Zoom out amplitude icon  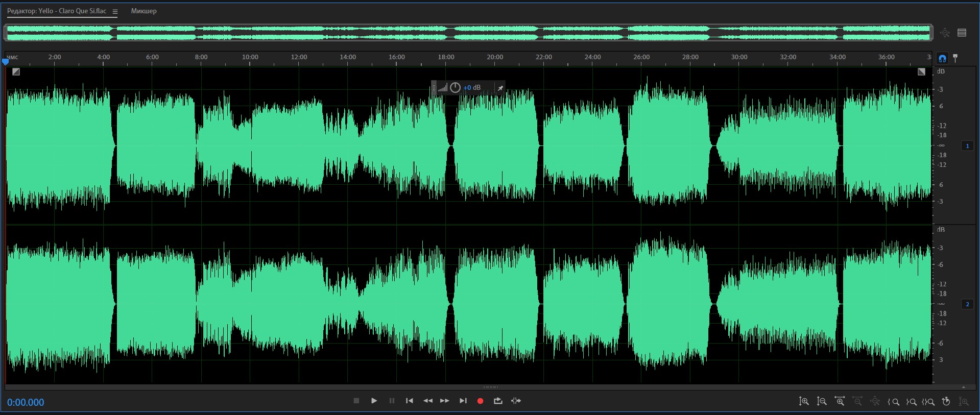coord(822,402)
